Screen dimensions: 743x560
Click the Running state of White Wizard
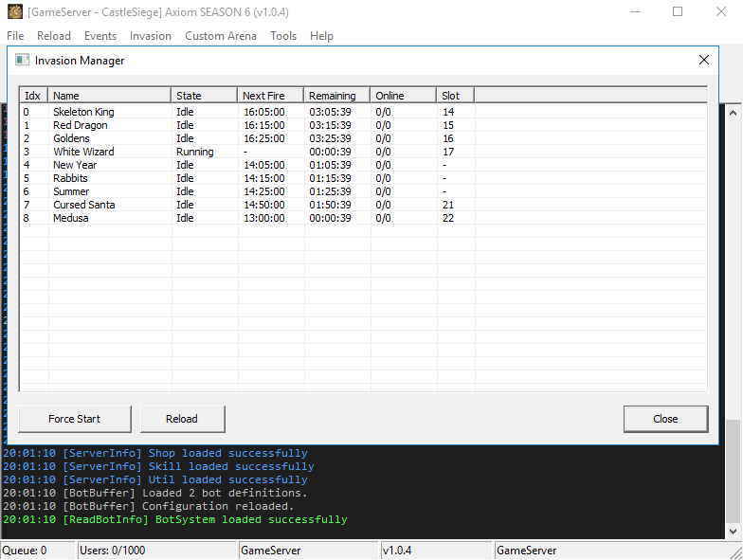click(x=195, y=152)
